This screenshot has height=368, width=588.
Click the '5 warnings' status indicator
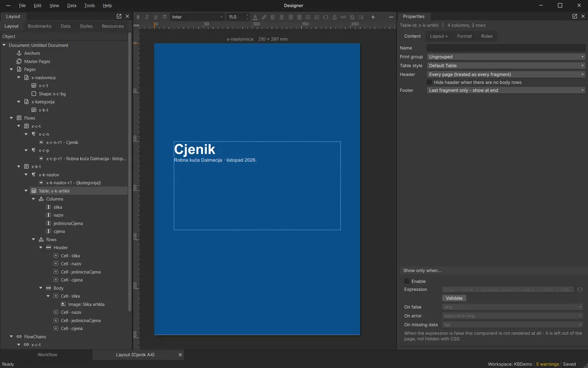[547, 364]
